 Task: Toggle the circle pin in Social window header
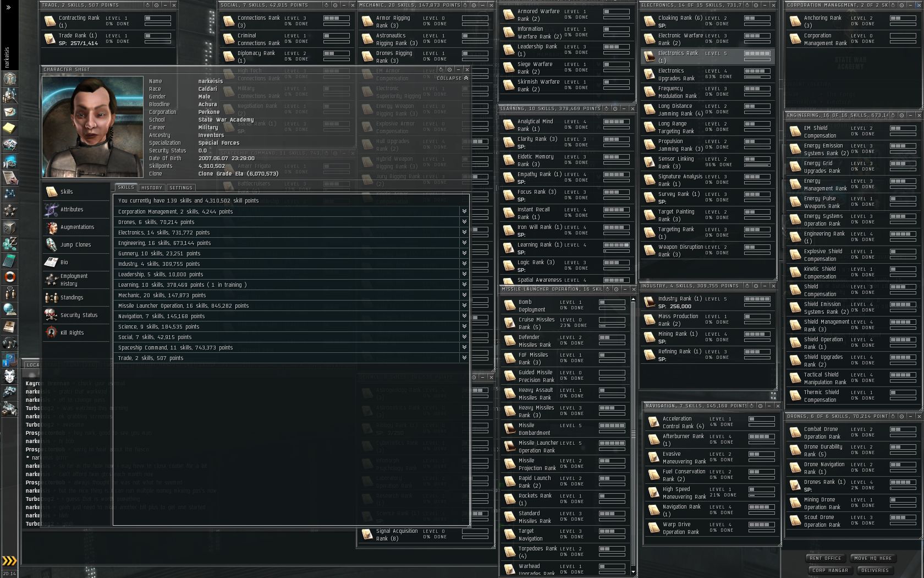(x=335, y=5)
